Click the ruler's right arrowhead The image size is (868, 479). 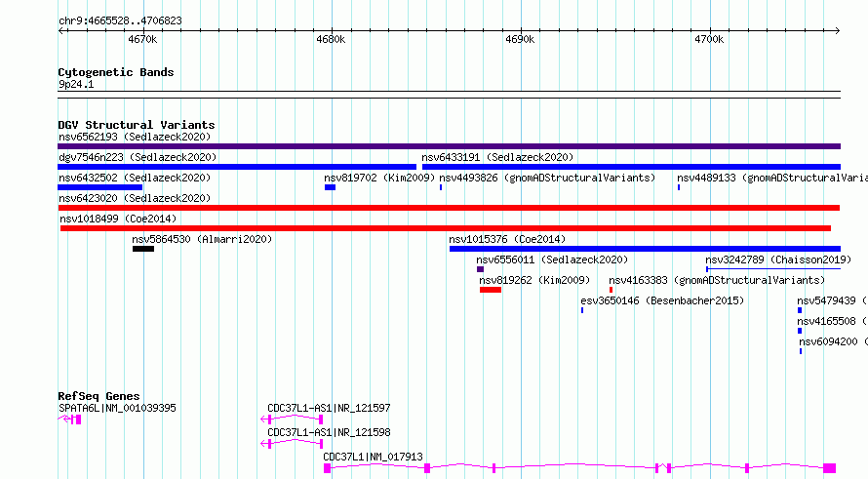(837, 30)
